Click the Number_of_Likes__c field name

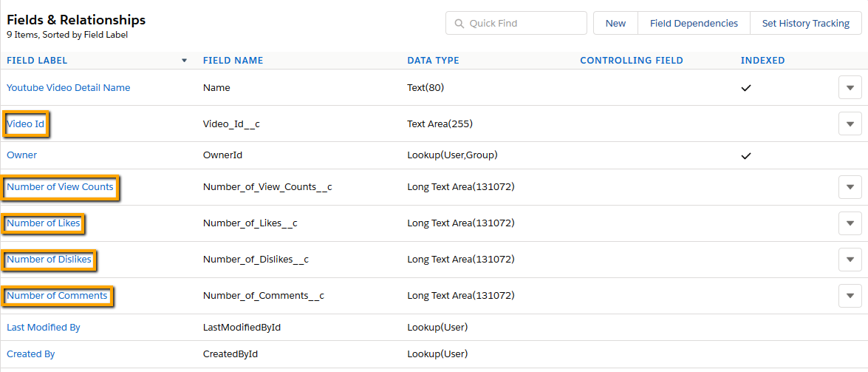pos(250,223)
